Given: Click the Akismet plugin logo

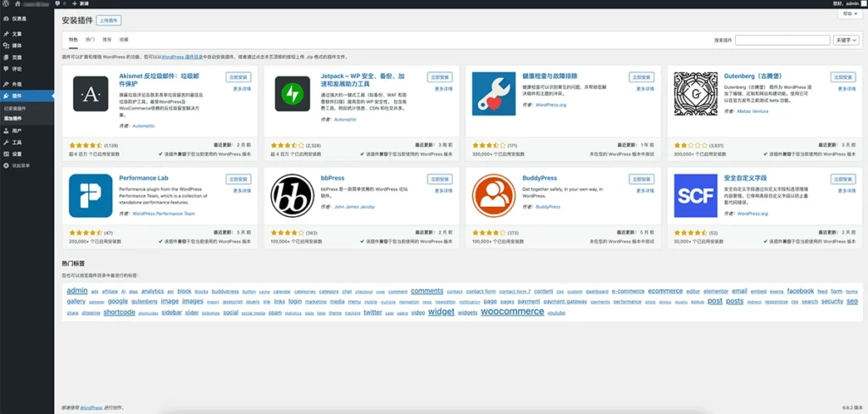Looking at the screenshot, I should pos(91,93).
